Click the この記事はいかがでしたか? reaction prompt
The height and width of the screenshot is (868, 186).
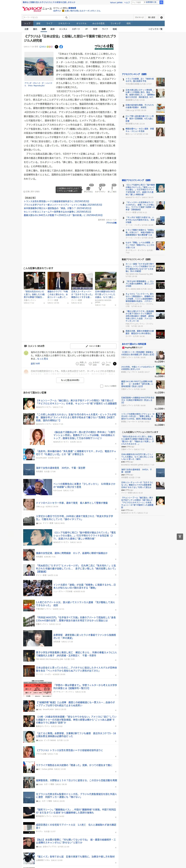[x=69, y=189]
